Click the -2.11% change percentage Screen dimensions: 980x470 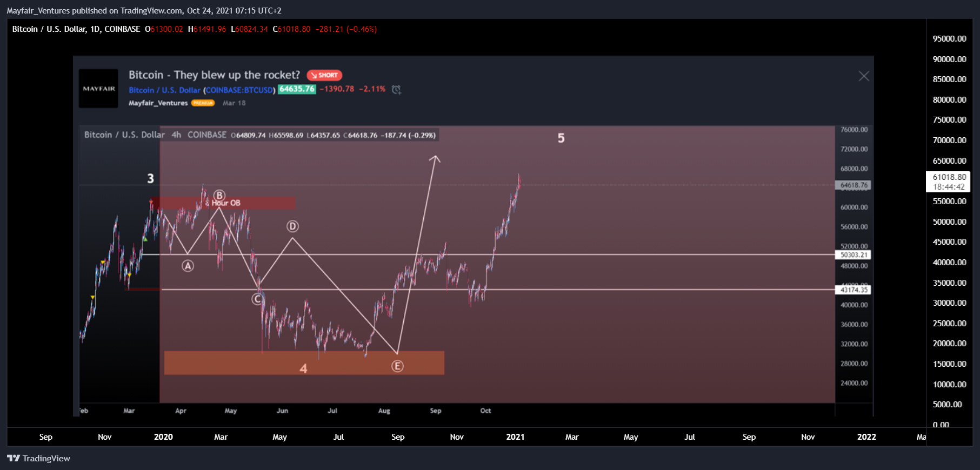click(x=372, y=89)
